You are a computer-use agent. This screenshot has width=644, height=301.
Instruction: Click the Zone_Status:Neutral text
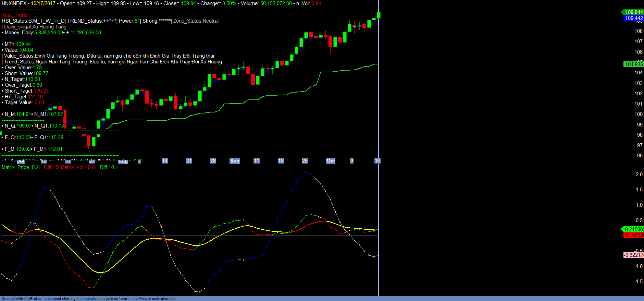(196, 21)
